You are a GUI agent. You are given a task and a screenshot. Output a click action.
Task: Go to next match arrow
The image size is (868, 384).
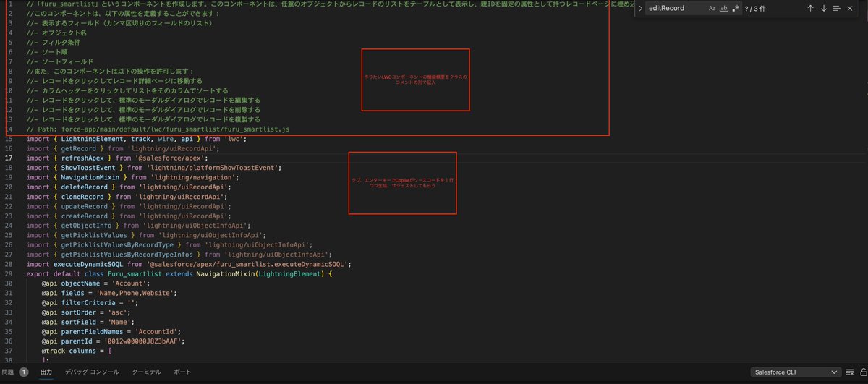(x=823, y=9)
